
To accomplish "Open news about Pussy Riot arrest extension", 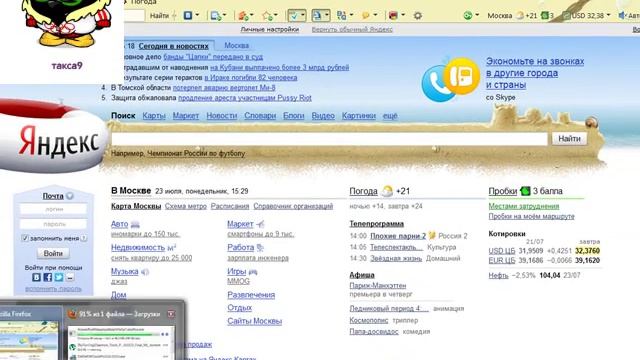I will tap(244, 98).
